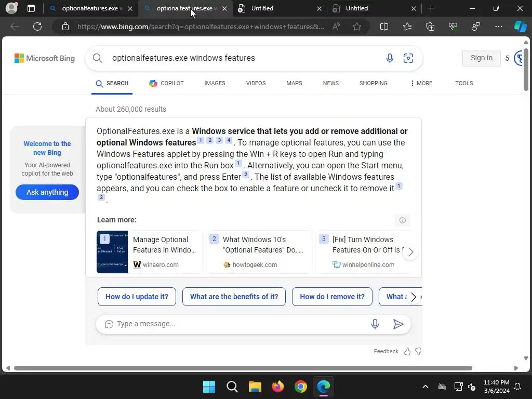Launch Google Chrome from taskbar
Viewport: 532px width, 399px height.
tap(301, 387)
